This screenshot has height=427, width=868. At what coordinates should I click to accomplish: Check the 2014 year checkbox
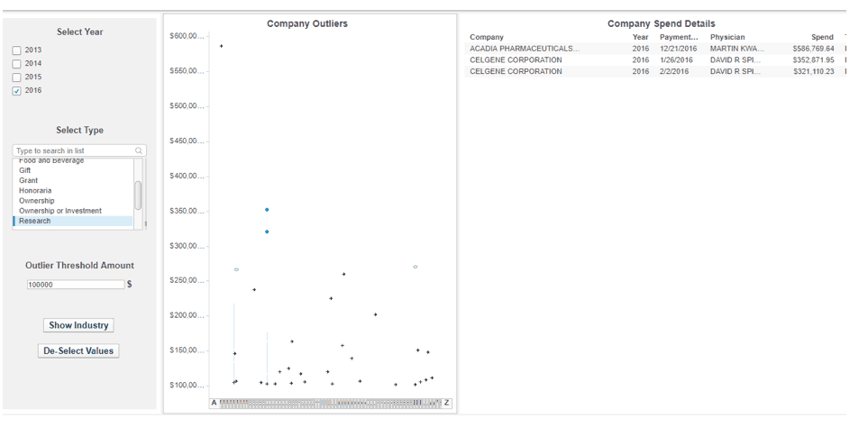[x=16, y=64]
